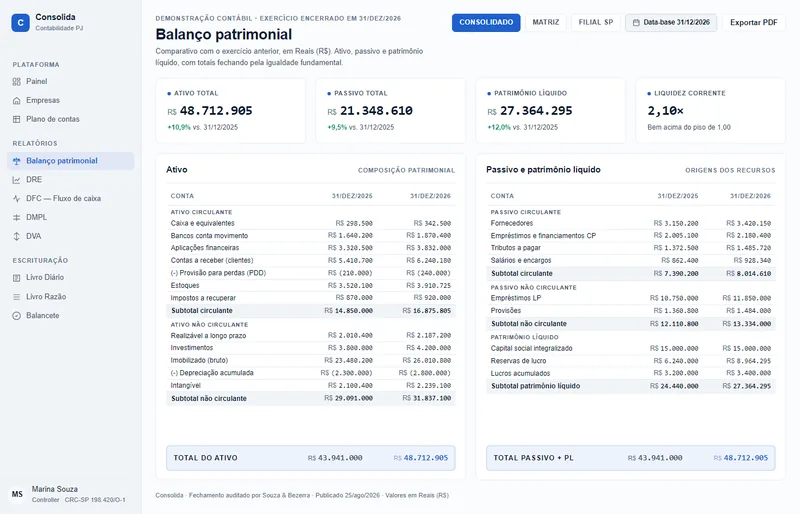Image resolution: width=800 pixels, height=514 pixels.
Task: Click the Empresas home icon
Action: coord(17,101)
